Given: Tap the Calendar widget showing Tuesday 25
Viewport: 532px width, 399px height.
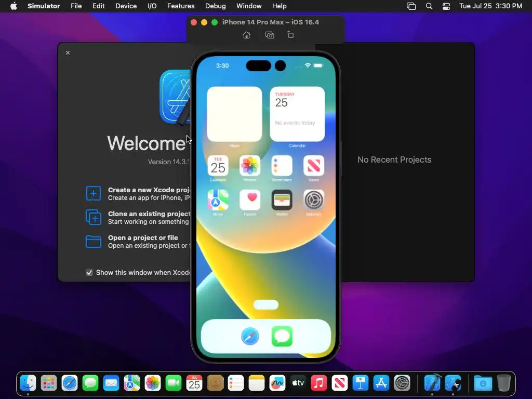Looking at the screenshot, I should (297, 114).
